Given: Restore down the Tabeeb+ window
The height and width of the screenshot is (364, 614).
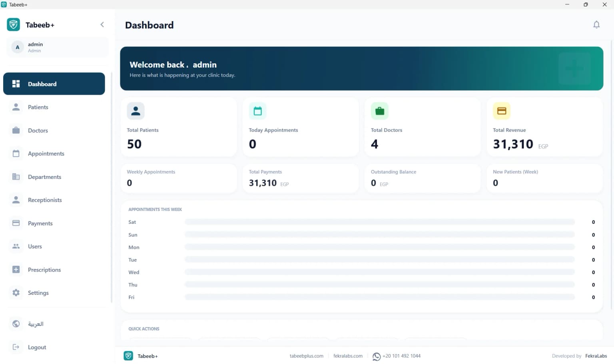Looking at the screenshot, I should [586, 4].
